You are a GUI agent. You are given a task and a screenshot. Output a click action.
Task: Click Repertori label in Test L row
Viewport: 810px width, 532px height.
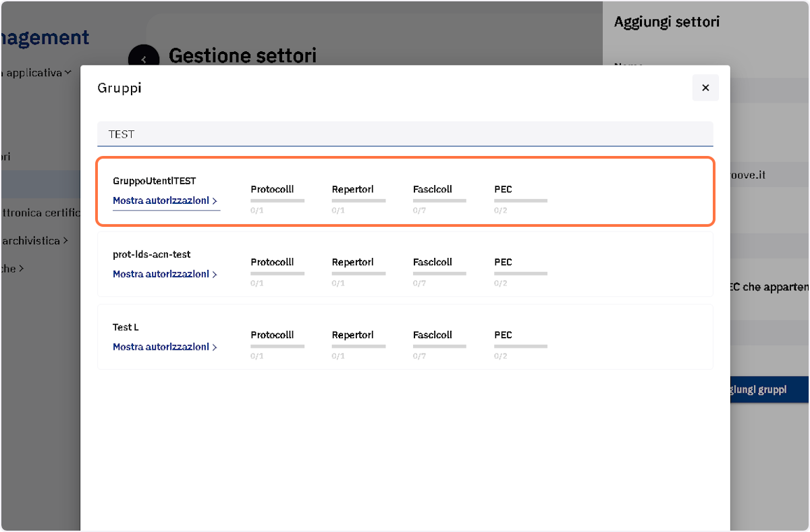(352, 335)
